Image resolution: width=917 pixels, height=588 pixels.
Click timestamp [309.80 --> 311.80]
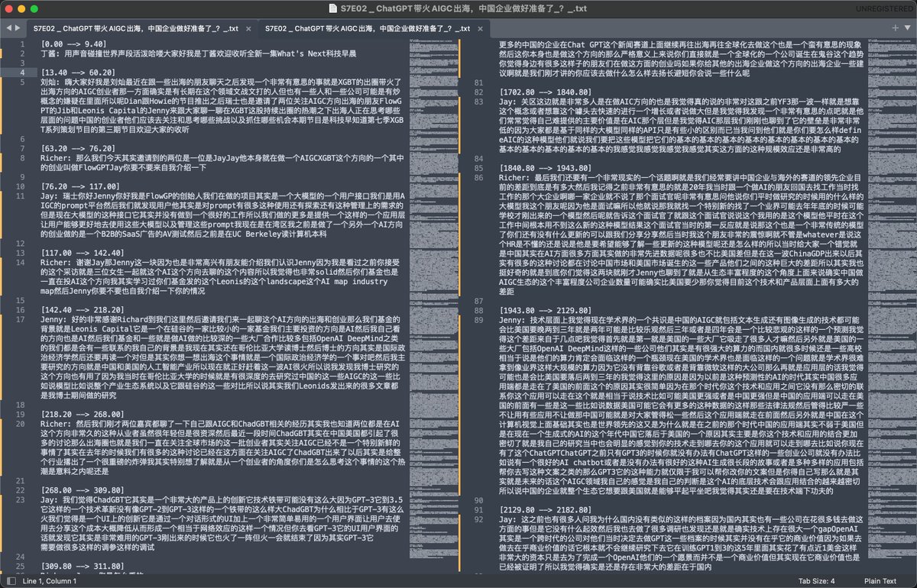pos(81,566)
